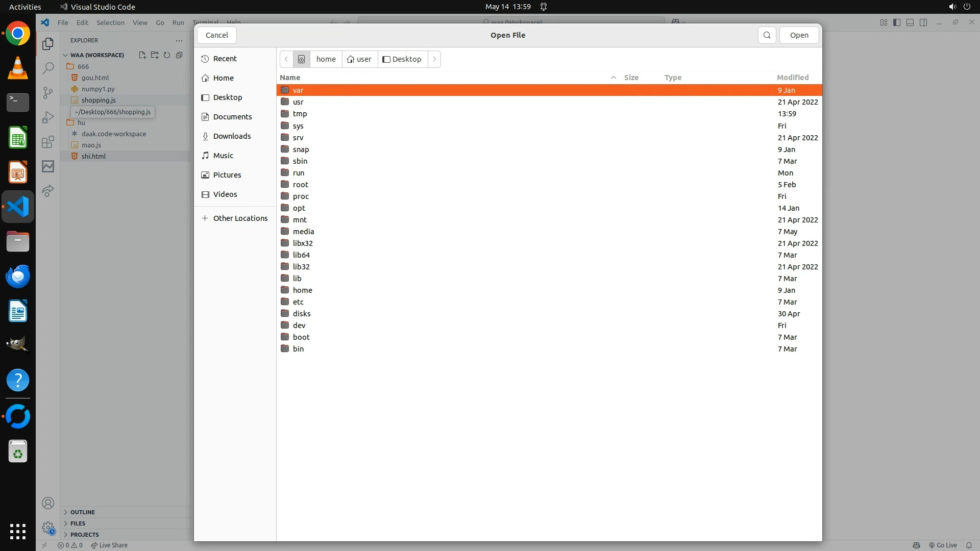Expand the PROJECTS section
Viewport: 980px width, 551px height.
(x=85, y=534)
